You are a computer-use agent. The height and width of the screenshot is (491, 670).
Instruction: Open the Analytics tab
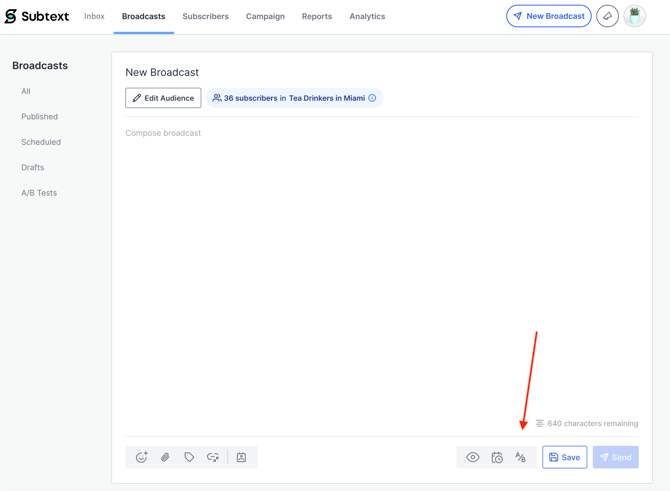[x=367, y=16]
